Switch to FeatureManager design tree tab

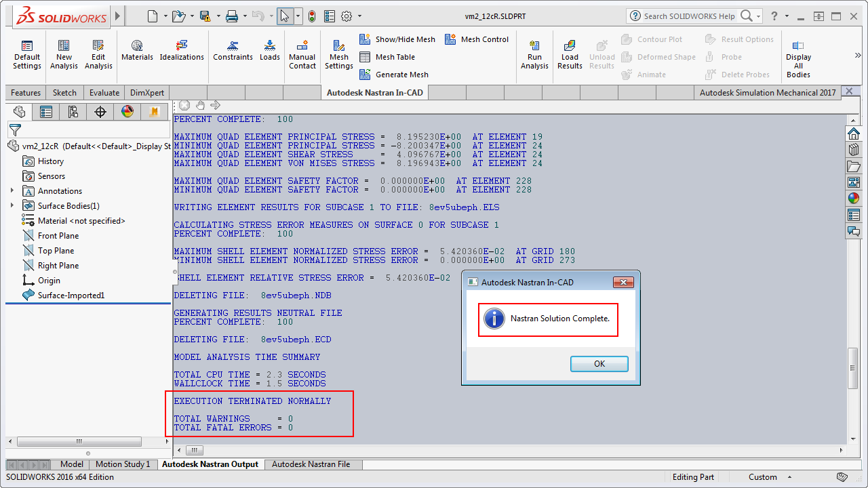[19, 112]
